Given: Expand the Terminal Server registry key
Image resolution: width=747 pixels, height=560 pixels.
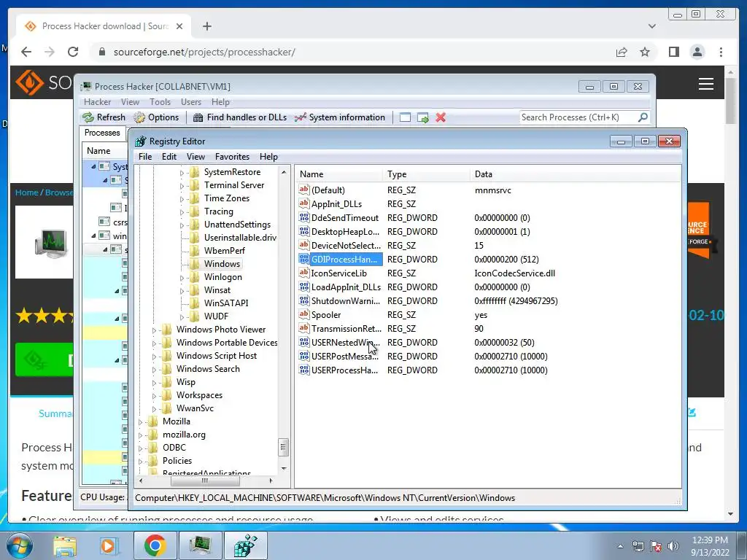Looking at the screenshot, I should pyautogui.click(x=182, y=186).
